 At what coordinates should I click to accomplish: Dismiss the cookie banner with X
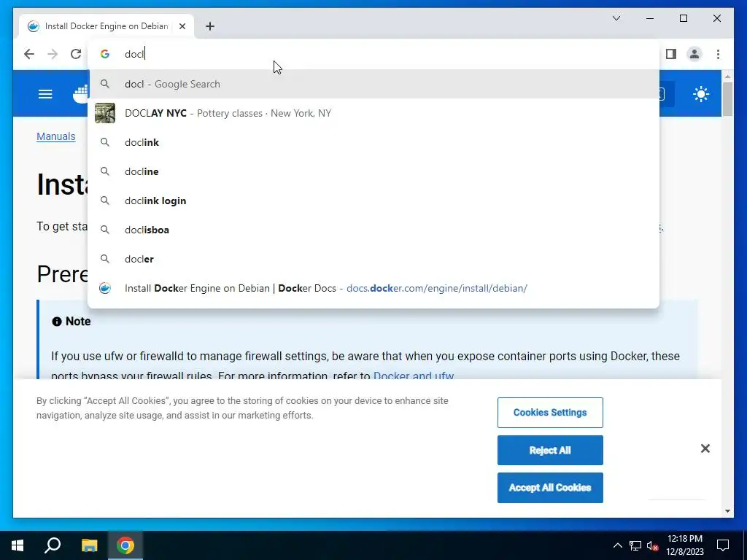pos(705,448)
